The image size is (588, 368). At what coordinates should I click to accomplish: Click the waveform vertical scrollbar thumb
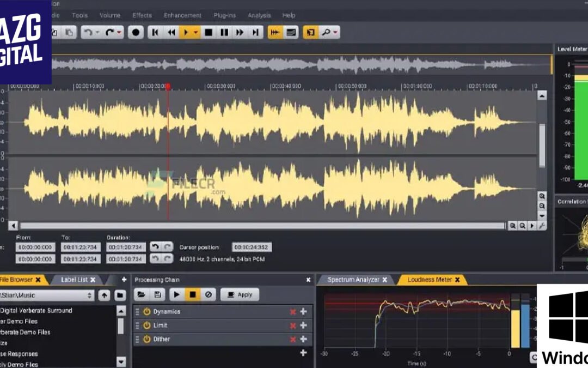pos(542,146)
